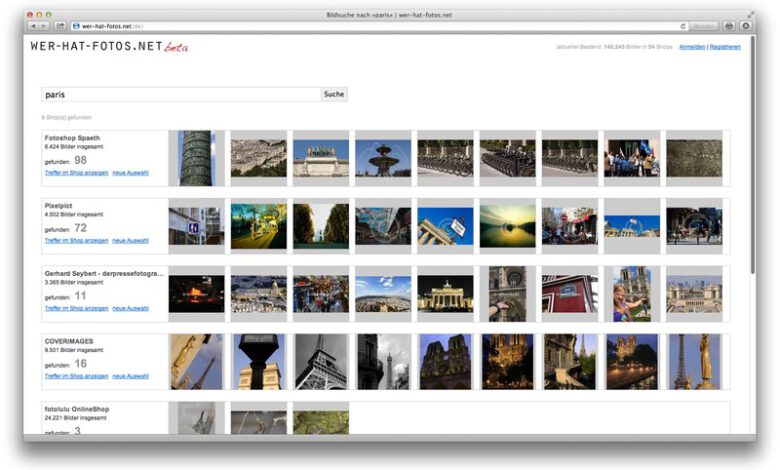This screenshot has width=780, height=470.
Task: Enter fullscreen using the top-right arrows icon
Action: pyautogui.click(x=751, y=14)
